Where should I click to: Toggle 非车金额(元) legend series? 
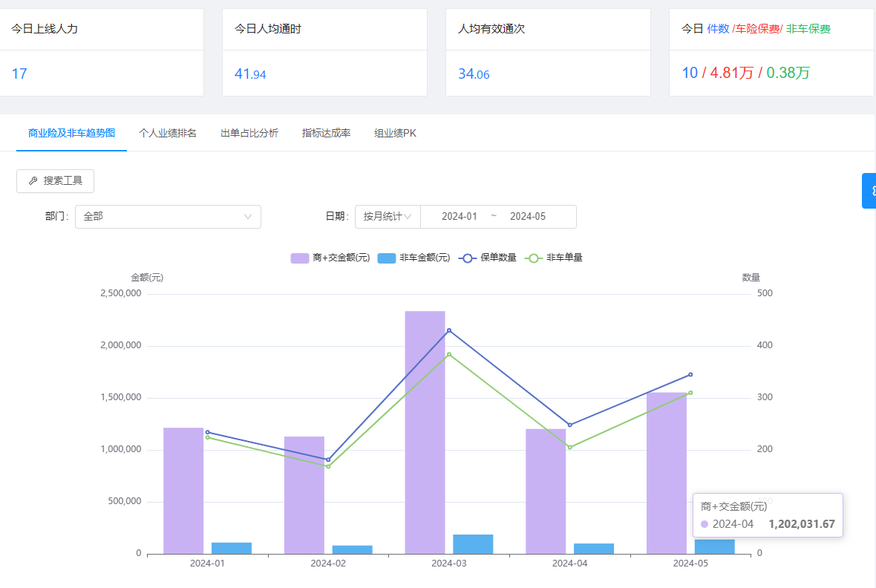[414, 258]
